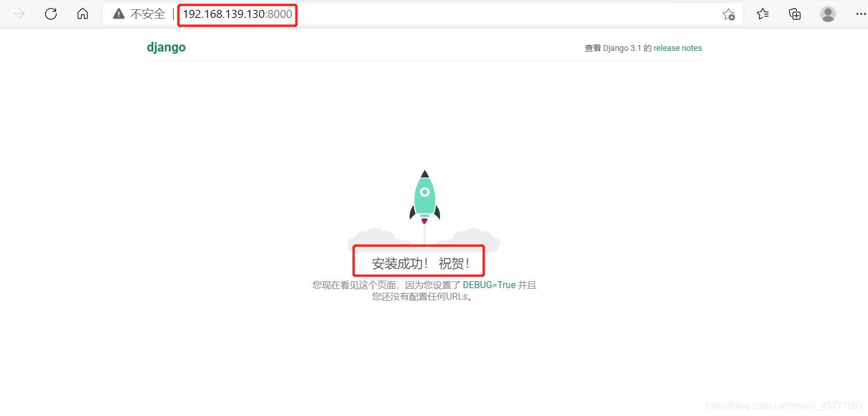Viewport: 868px width, 416px height.
Task: Click the page area below the success banner
Action: pos(424,347)
